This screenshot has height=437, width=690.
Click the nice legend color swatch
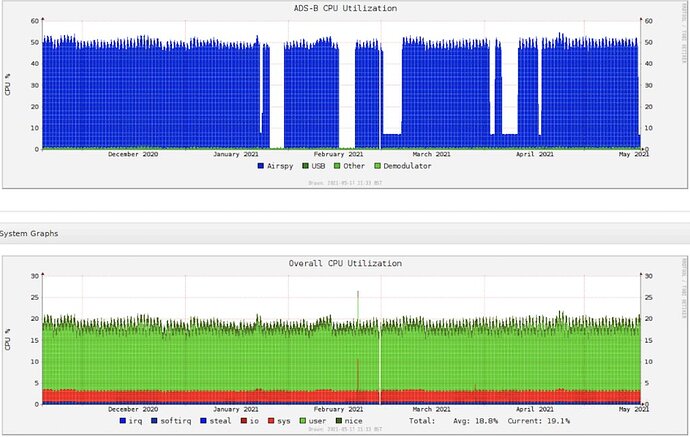click(338, 421)
